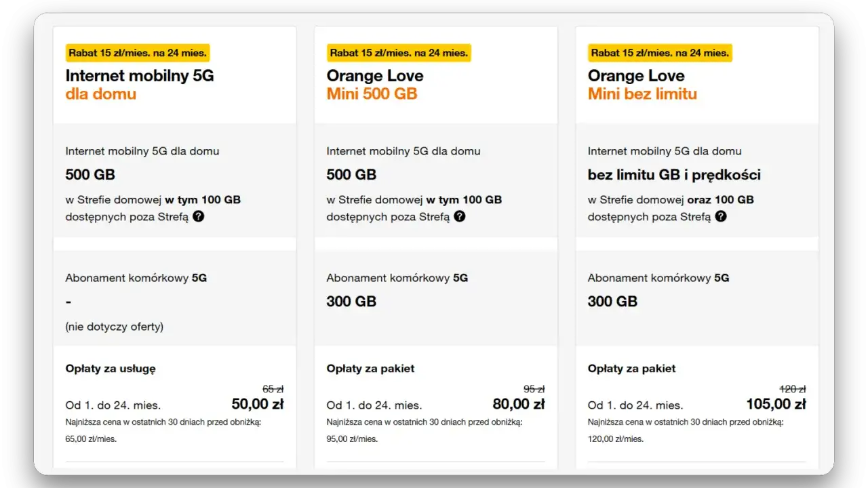Click 'oraz 100 GB' text in Mini bez limitu card
868x488 pixels.
[720, 200]
